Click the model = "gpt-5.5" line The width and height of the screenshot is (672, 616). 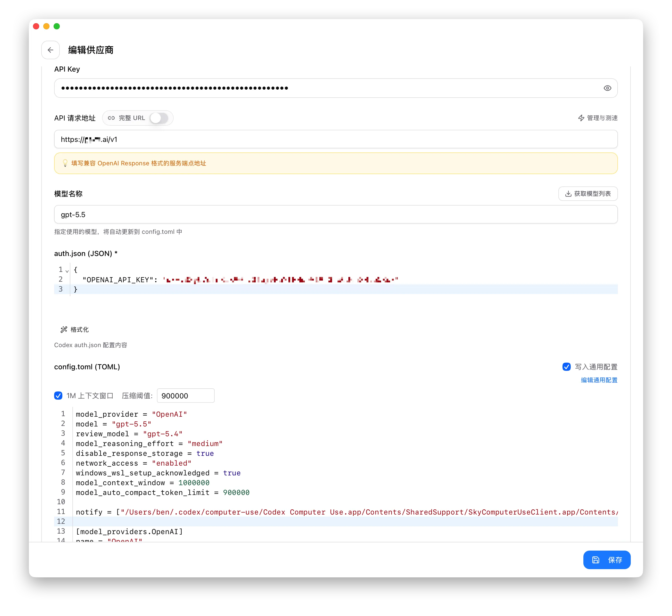(x=345, y=424)
